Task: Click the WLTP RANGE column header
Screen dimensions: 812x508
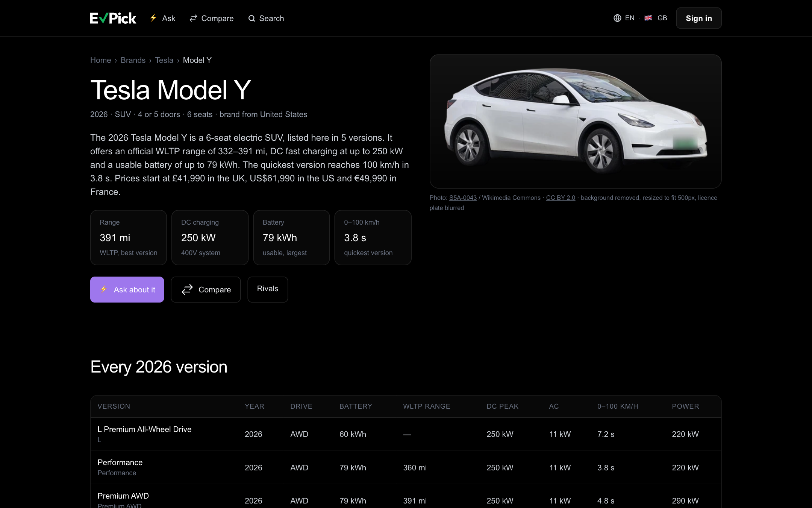Action: point(427,406)
